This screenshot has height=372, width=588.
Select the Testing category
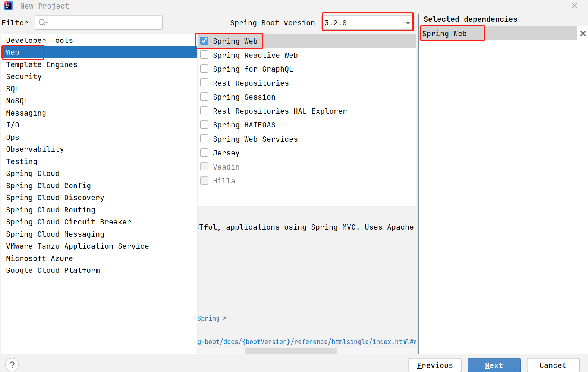tap(99, 161)
